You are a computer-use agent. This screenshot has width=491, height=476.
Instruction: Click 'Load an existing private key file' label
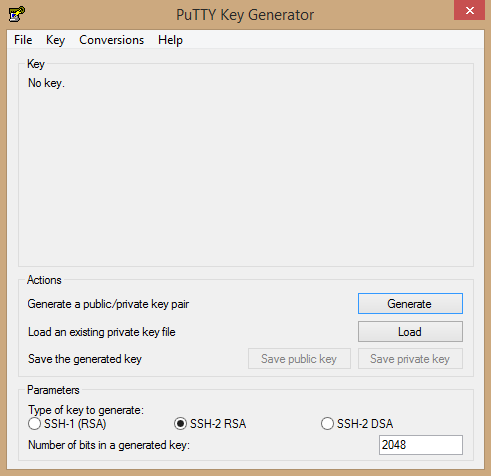click(x=102, y=332)
